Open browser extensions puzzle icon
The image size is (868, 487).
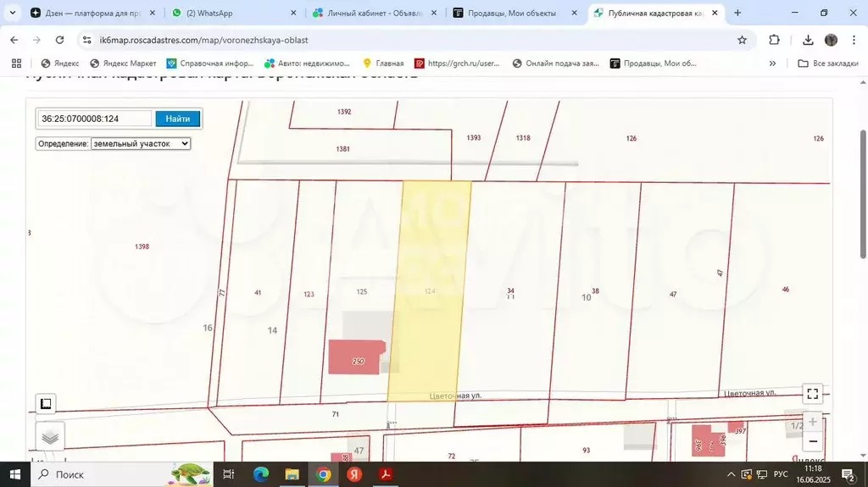(x=775, y=40)
